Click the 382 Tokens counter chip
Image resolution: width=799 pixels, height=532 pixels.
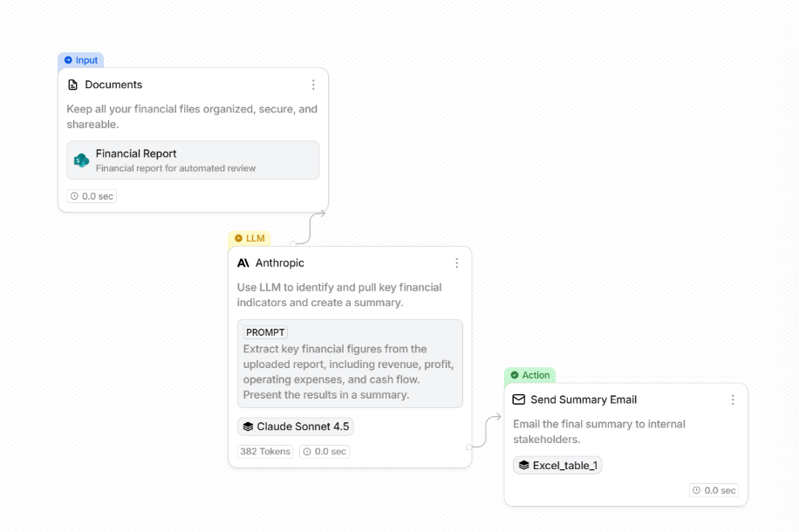click(x=264, y=451)
